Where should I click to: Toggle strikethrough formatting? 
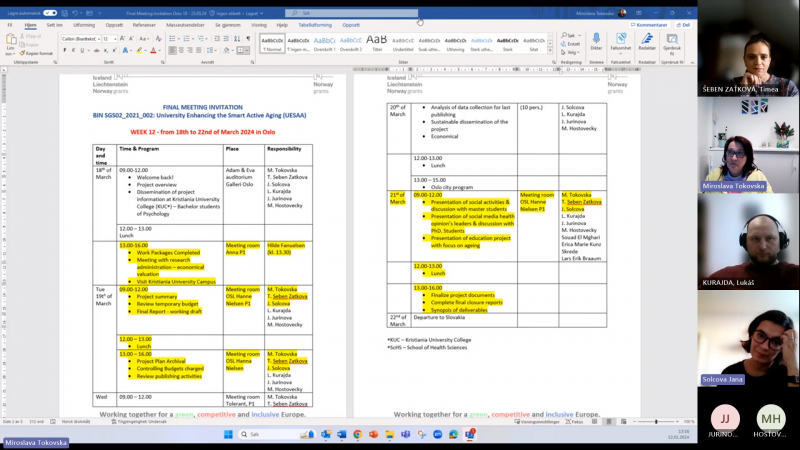tap(96, 51)
